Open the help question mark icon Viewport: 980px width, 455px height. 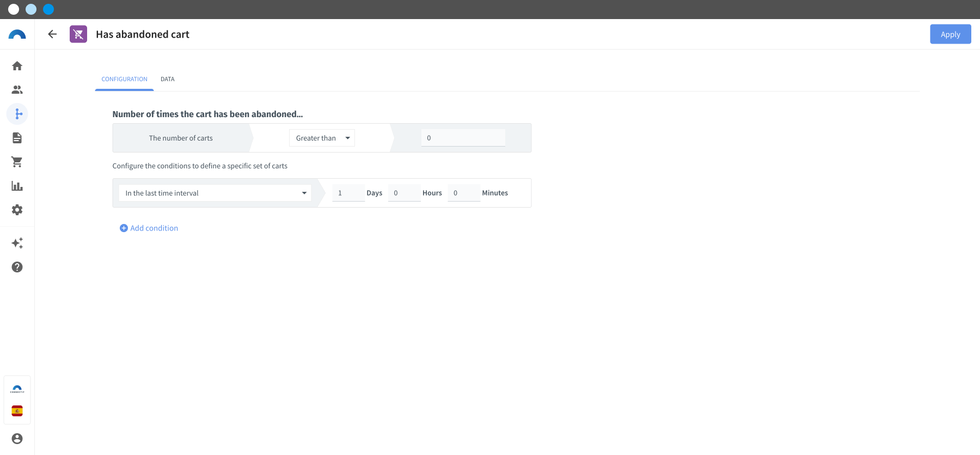pos(17,267)
